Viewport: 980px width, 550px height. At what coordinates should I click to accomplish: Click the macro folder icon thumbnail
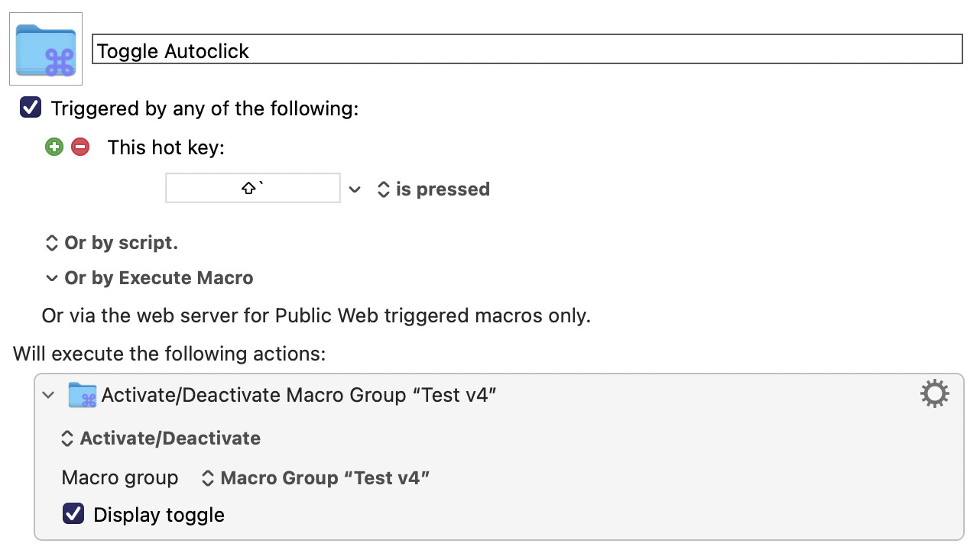[x=46, y=49]
